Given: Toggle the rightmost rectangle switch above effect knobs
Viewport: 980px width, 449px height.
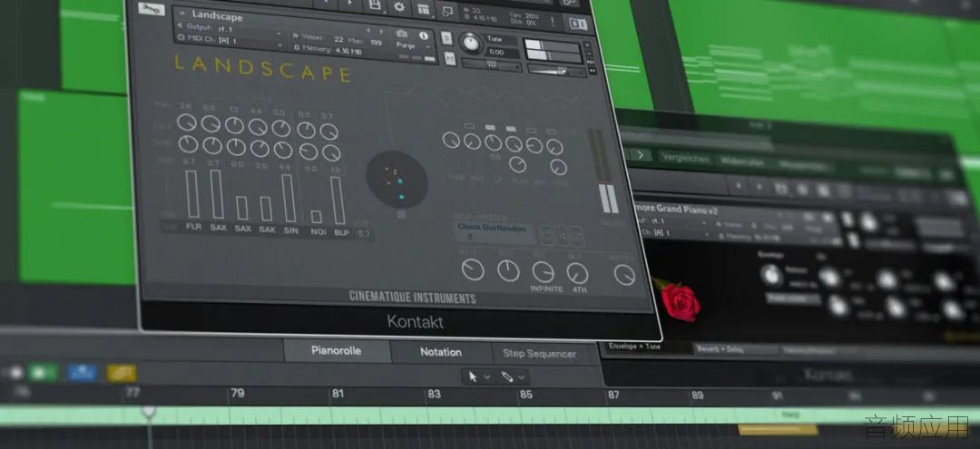Looking at the screenshot, I should pyautogui.click(x=552, y=132).
